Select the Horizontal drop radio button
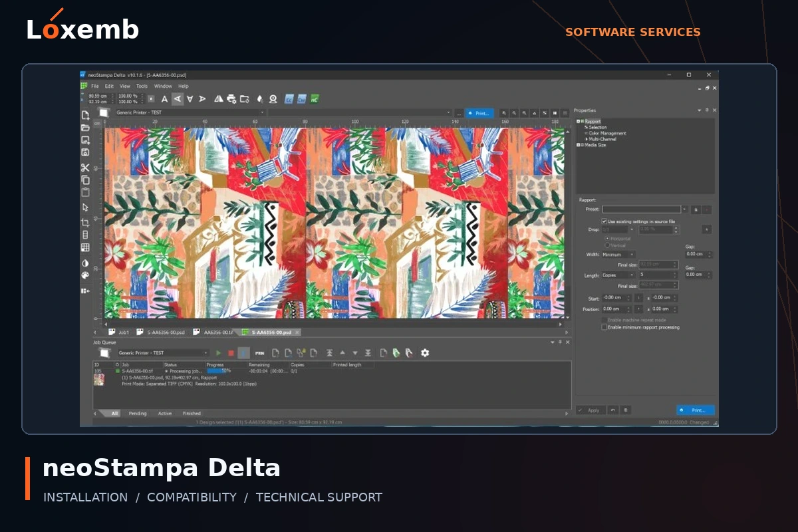 [607, 238]
